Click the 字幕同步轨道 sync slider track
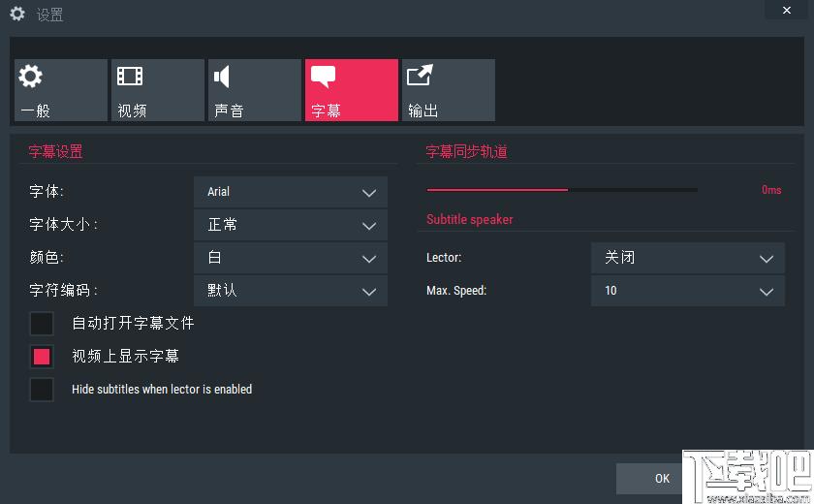Viewport: 814px width, 504px height. click(x=562, y=190)
